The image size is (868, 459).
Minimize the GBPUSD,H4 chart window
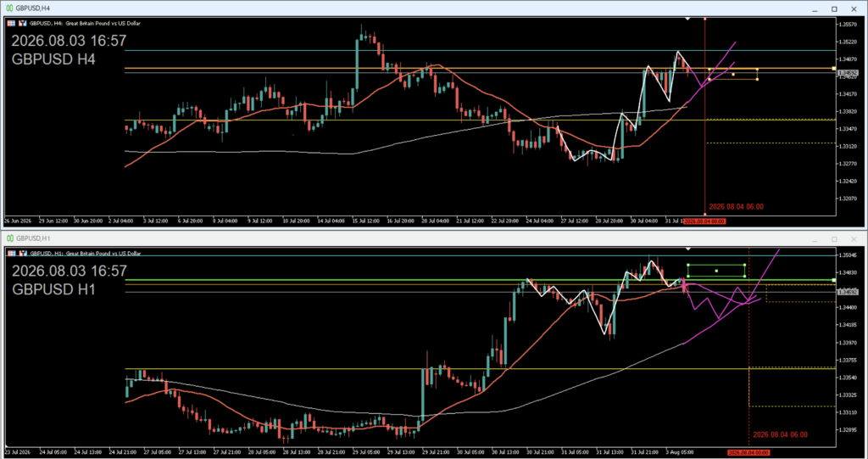coord(815,8)
